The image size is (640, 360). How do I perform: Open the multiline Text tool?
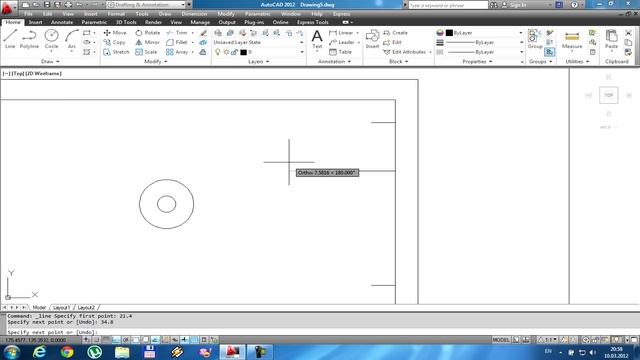coord(317,39)
